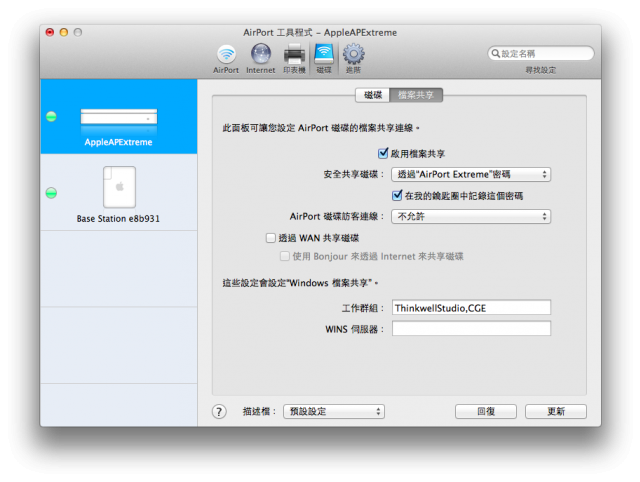The image size is (640, 482).
Task: Open AirPort 磁碟訪客連線 dropdown
Action: coord(471,217)
